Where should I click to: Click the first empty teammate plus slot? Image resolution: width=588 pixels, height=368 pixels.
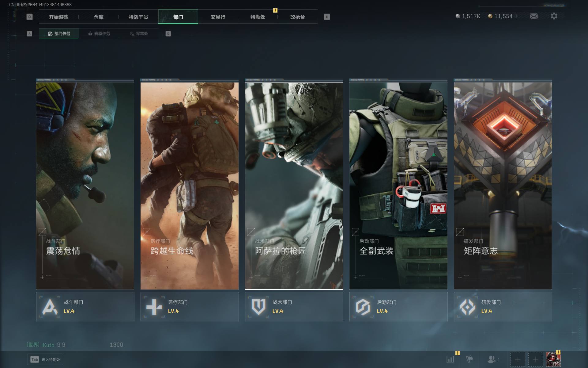[518, 359]
